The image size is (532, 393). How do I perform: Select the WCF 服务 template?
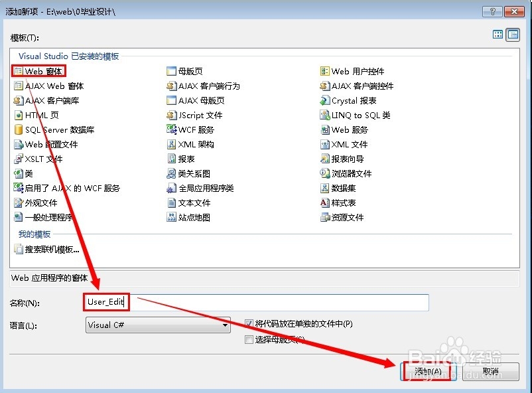(190, 129)
